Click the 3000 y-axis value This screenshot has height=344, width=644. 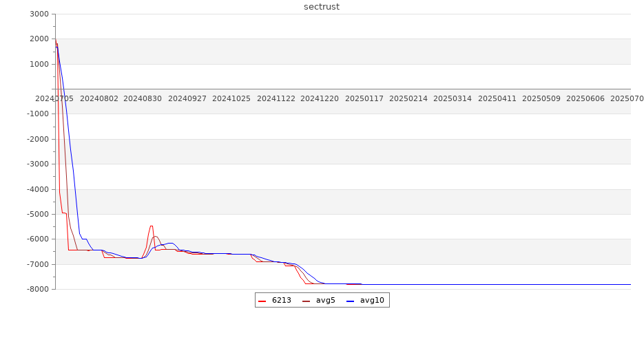coord(40,14)
